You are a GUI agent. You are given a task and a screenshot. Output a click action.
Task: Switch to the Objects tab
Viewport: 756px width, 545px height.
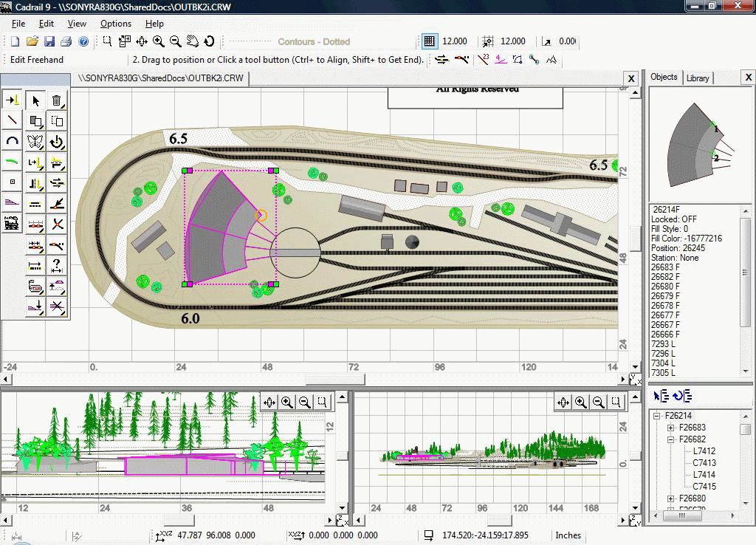click(x=664, y=77)
